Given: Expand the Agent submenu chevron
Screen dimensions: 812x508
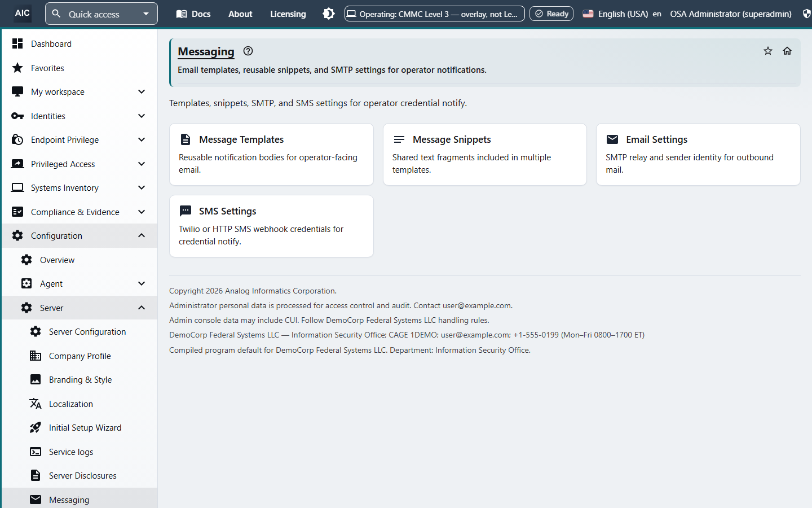Looking at the screenshot, I should coord(142,283).
